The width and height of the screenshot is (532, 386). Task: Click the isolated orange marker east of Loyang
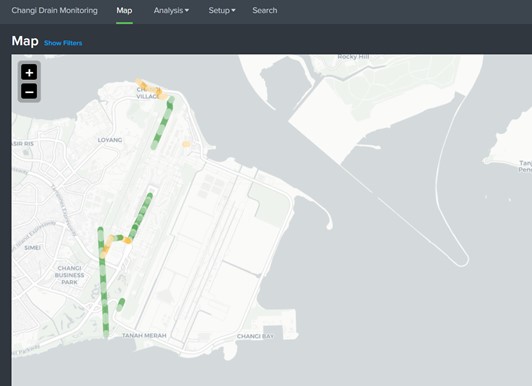186,144
